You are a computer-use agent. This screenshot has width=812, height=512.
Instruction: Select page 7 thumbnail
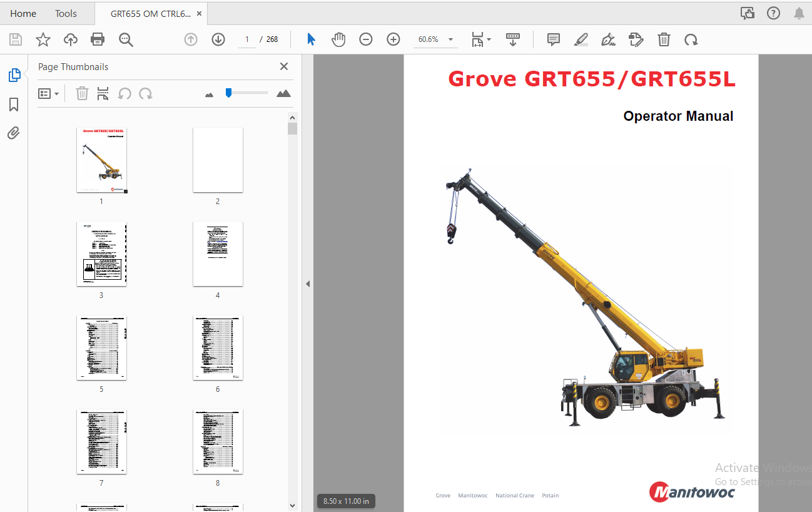[102, 442]
